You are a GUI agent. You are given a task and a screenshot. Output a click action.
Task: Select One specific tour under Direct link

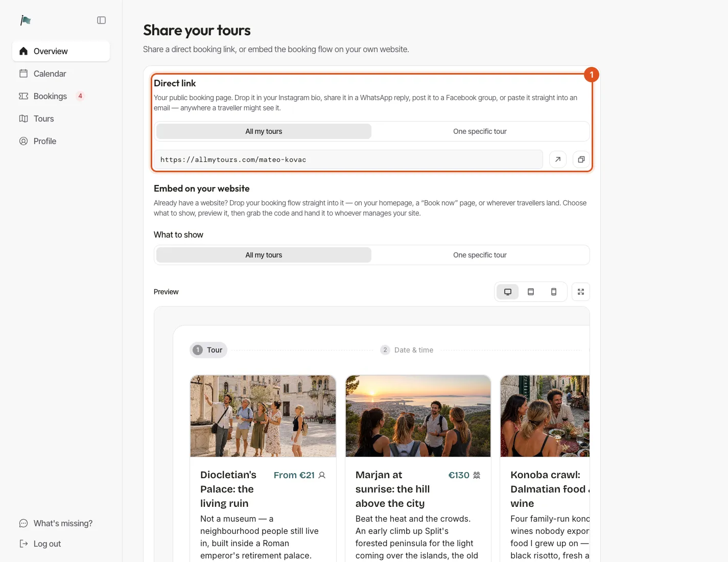(480, 131)
